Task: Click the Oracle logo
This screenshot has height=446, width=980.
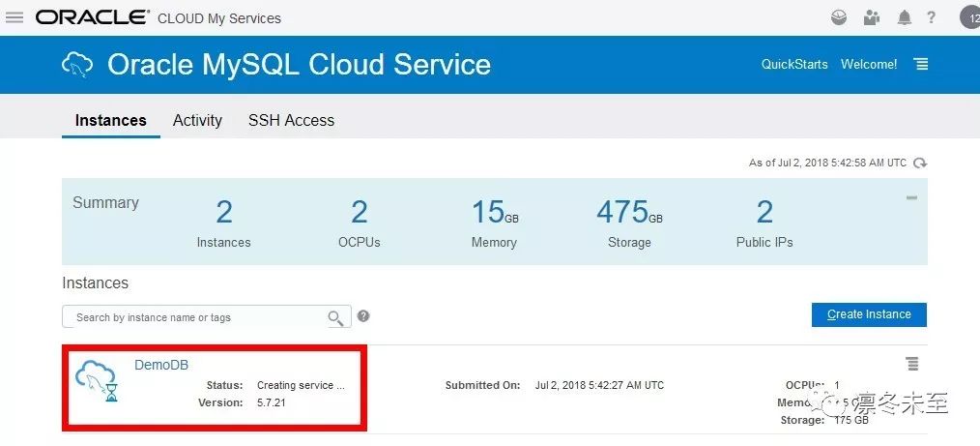Action: point(93,17)
